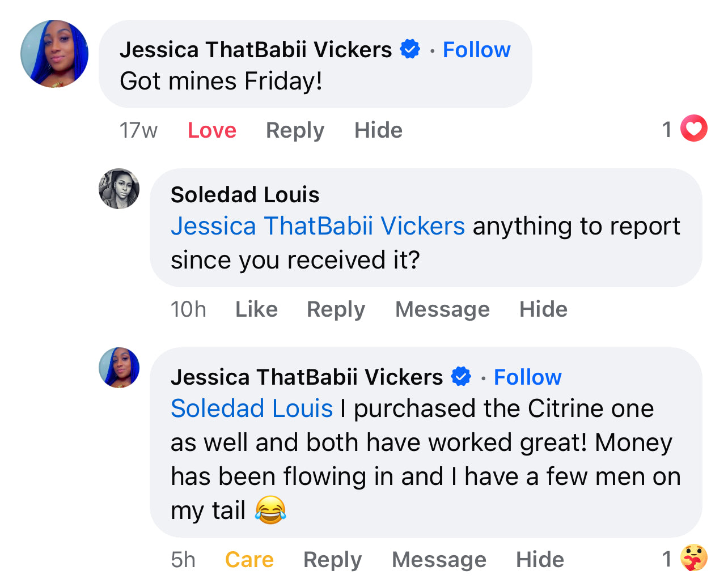Open Soledad Louis's profile picture
The image size is (728, 579).
[x=119, y=189]
